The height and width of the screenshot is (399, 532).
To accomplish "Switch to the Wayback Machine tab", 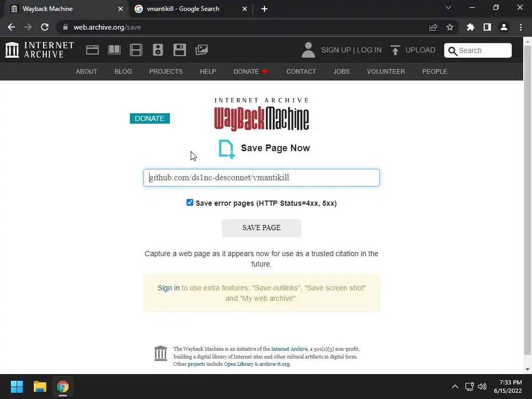I will tap(66, 9).
